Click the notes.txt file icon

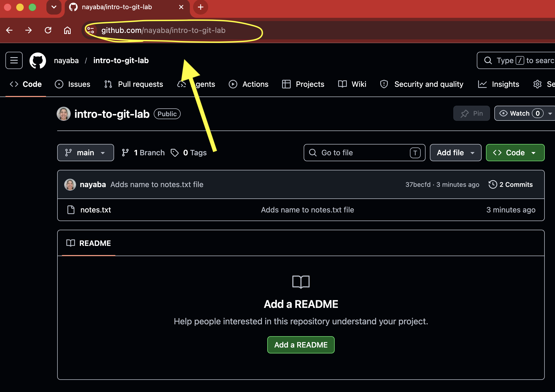(x=71, y=210)
